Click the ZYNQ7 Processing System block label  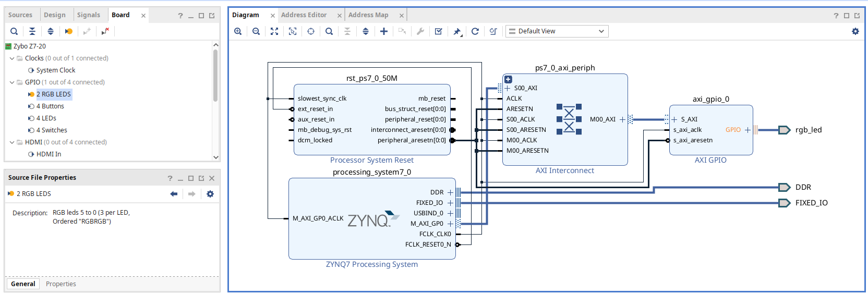[x=372, y=264]
